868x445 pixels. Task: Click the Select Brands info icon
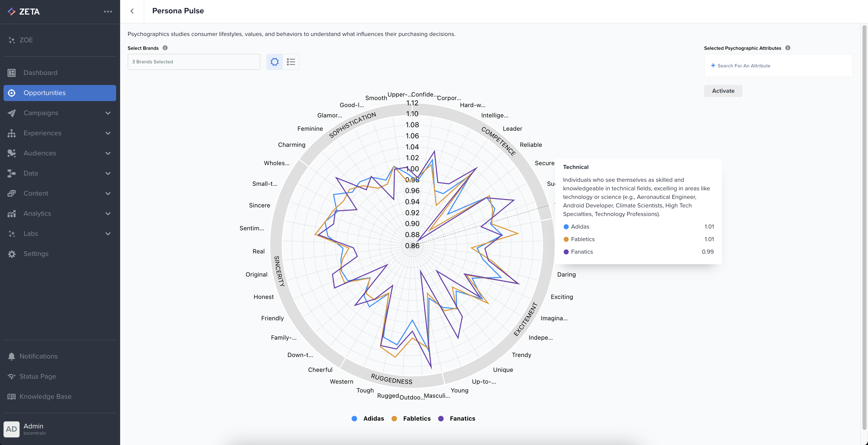pos(165,48)
